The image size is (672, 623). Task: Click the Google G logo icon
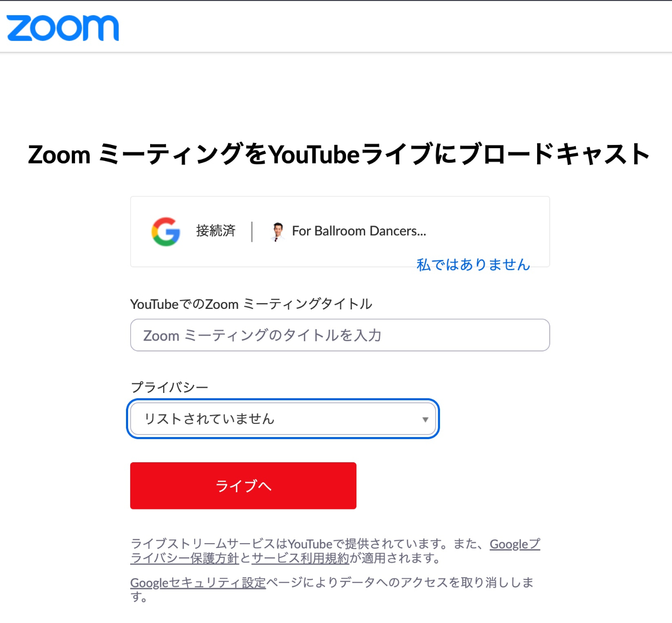[166, 232]
